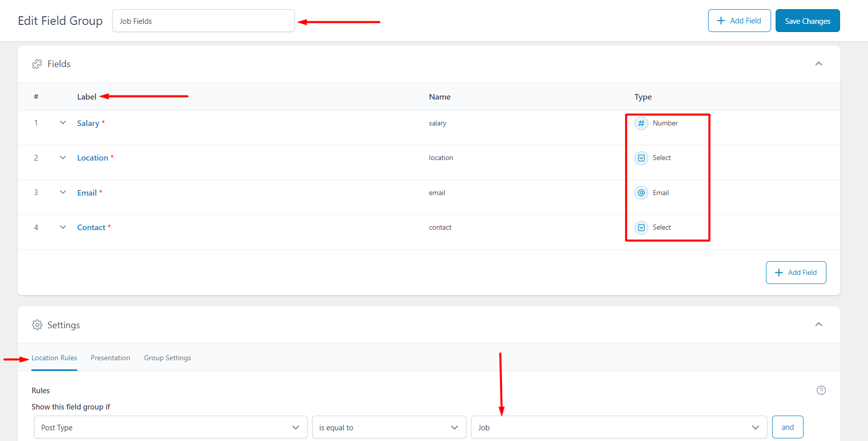Click the Settings gear icon
The height and width of the screenshot is (441, 868).
pos(37,325)
